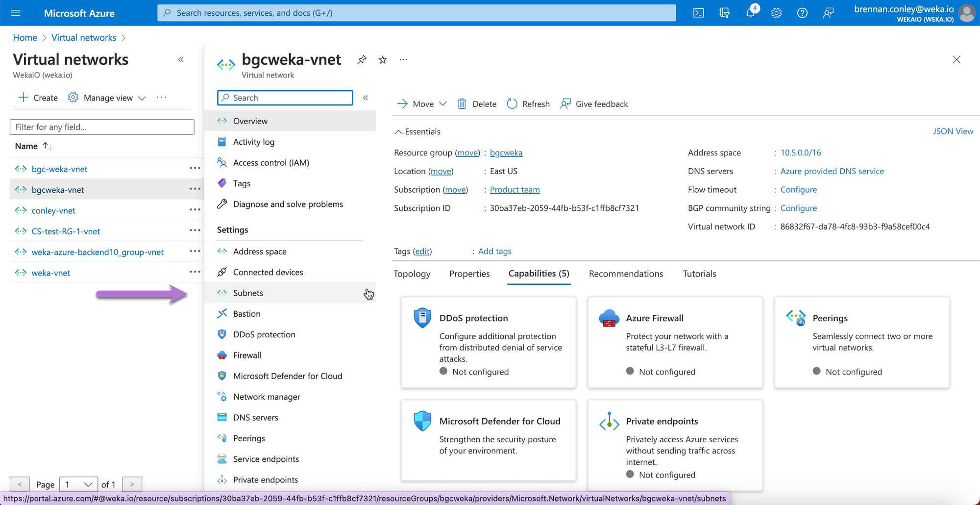Image resolution: width=980 pixels, height=505 pixels.
Task: Open Subnets in the settings menu
Action: pyautogui.click(x=248, y=293)
